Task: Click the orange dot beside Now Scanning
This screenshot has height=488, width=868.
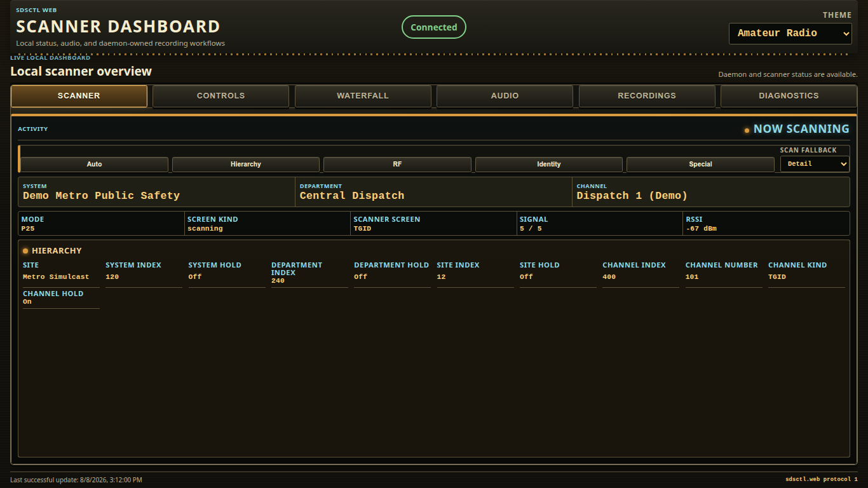Action: tap(747, 130)
